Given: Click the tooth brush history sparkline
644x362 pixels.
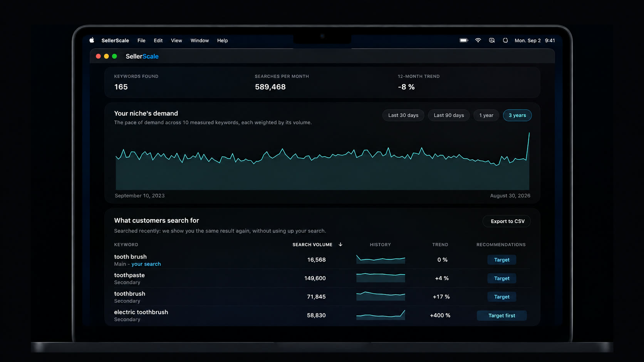Looking at the screenshot, I should [x=381, y=259].
